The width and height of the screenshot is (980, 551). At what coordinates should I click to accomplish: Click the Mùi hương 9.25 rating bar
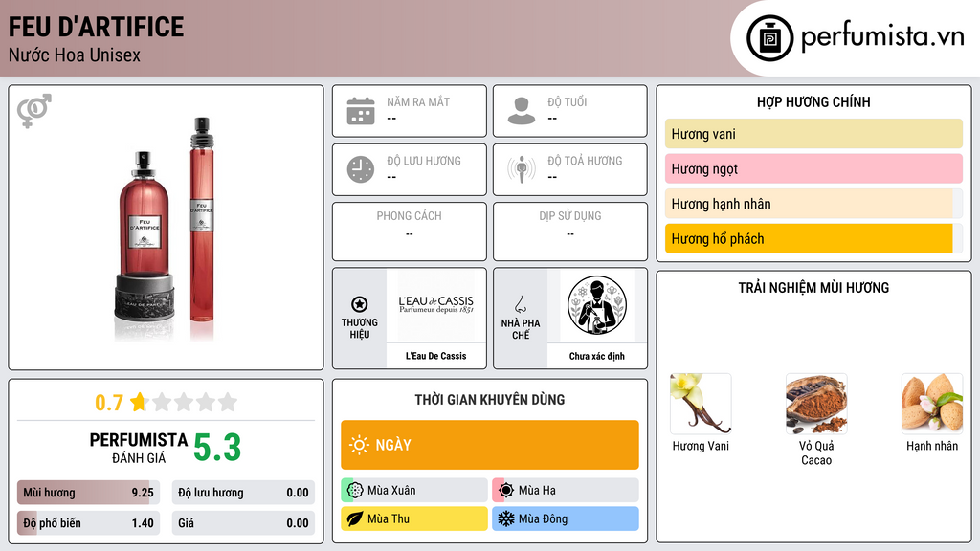click(x=88, y=493)
